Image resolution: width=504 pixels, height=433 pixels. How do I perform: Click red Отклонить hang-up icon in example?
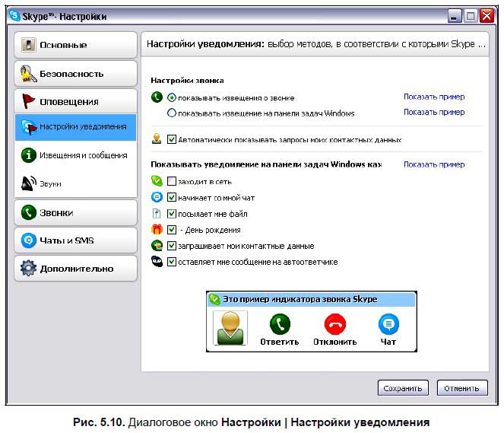click(335, 324)
